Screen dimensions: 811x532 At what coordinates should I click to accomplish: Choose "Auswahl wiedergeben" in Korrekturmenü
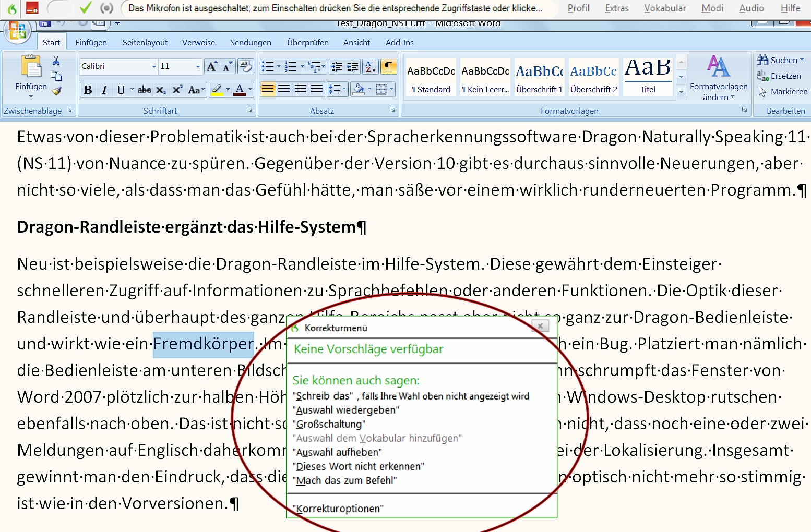tap(346, 410)
